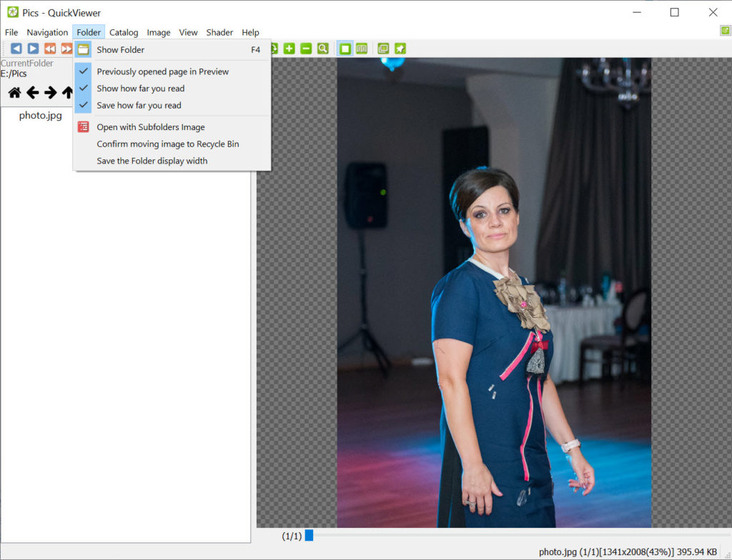Go up one folder with the up arrow
The image size is (732, 560).
coord(68,92)
